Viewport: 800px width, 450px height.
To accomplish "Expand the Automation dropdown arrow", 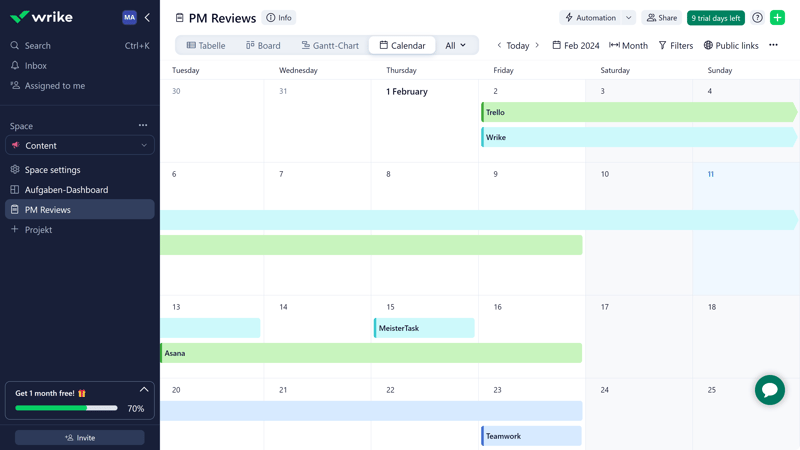I will 629,18.
